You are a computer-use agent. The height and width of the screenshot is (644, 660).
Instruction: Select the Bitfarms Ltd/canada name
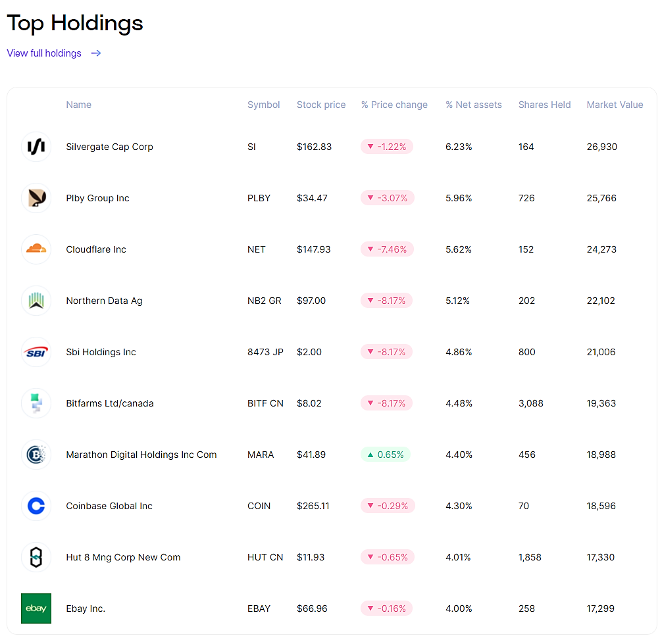click(x=110, y=403)
